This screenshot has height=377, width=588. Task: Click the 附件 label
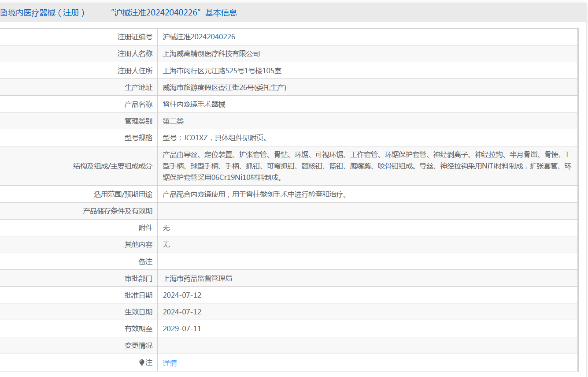click(x=145, y=228)
